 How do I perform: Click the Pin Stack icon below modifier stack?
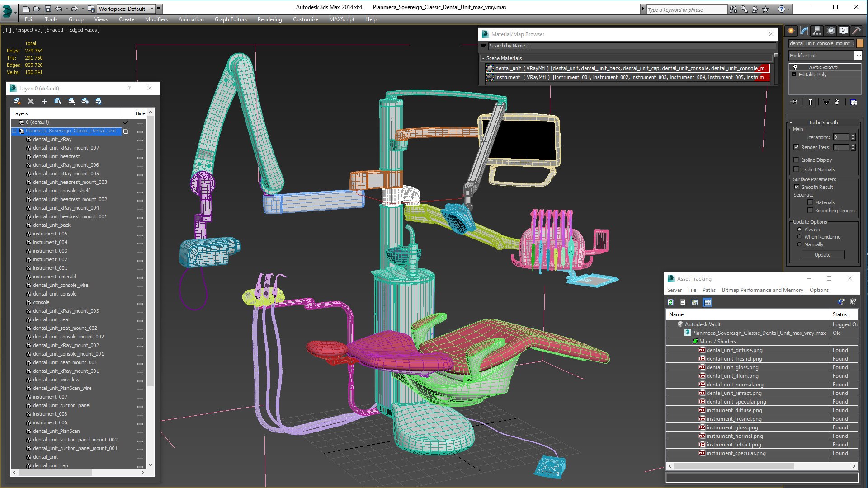(x=795, y=102)
